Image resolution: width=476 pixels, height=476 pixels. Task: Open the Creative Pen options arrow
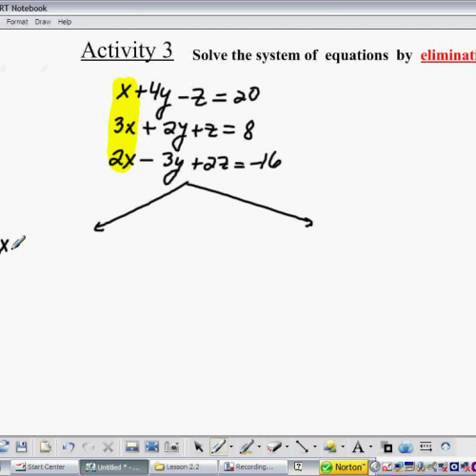259,447
